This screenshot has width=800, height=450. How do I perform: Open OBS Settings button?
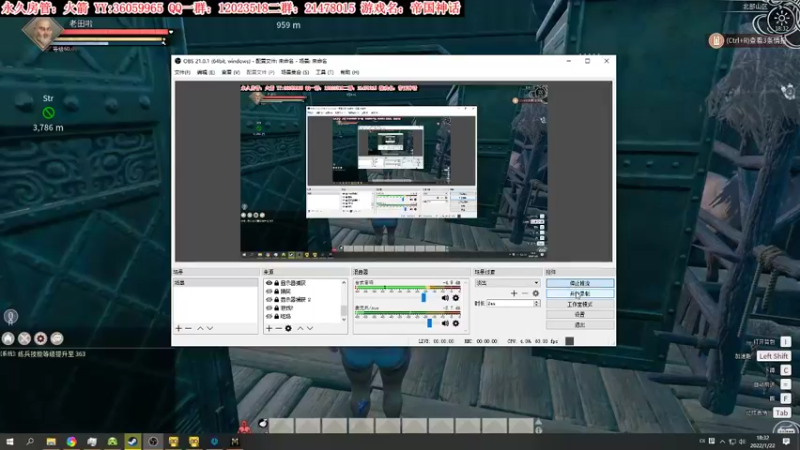click(x=580, y=315)
